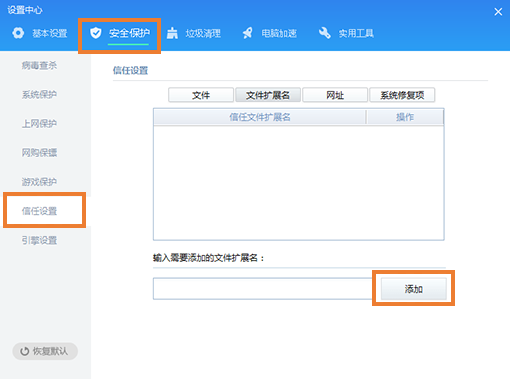Choose 上网保护 in the sidebar

pos(39,124)
